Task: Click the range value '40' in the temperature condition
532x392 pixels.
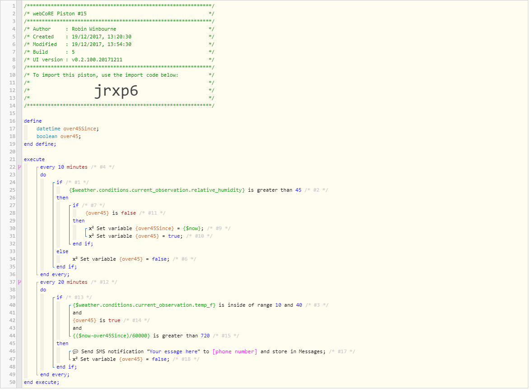Action: (299, 305)
